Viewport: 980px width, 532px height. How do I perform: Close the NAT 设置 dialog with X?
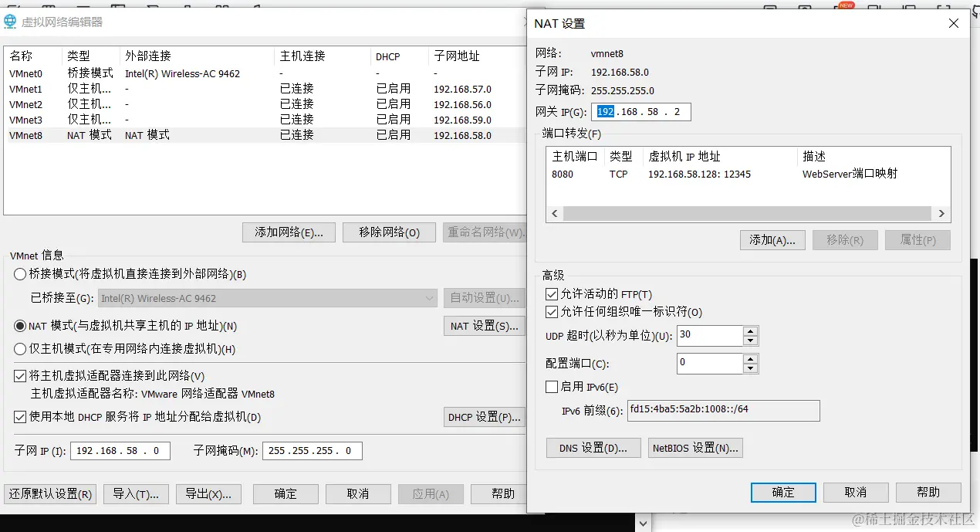pyautogui.click(x=954, y=23)
